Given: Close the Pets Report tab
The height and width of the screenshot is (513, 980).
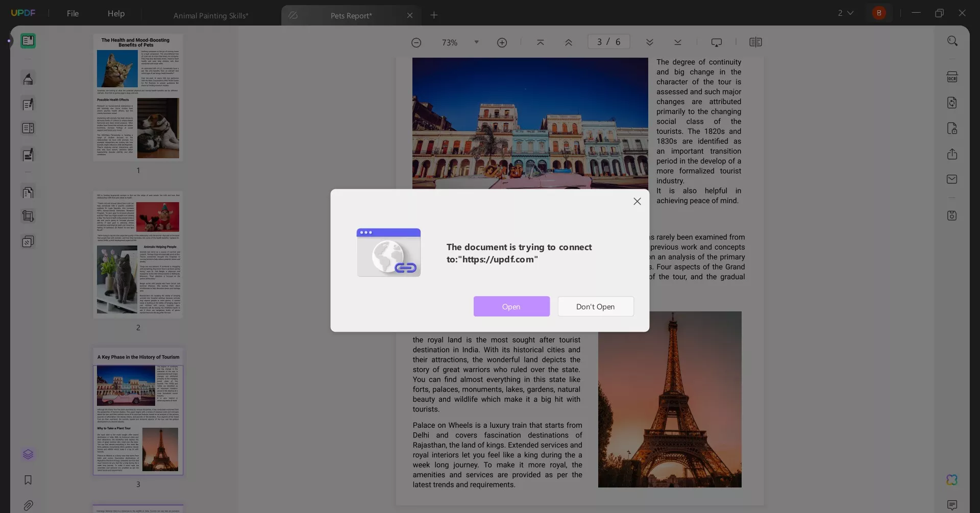Looking at the screenshot, I should point(410,15).
